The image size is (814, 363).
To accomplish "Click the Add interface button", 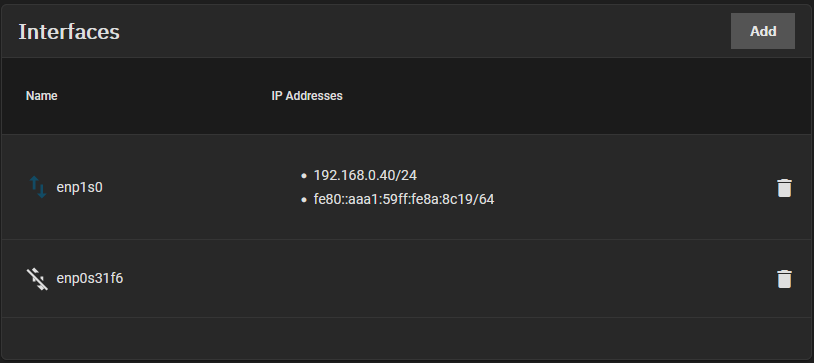I will click(763, 31).
